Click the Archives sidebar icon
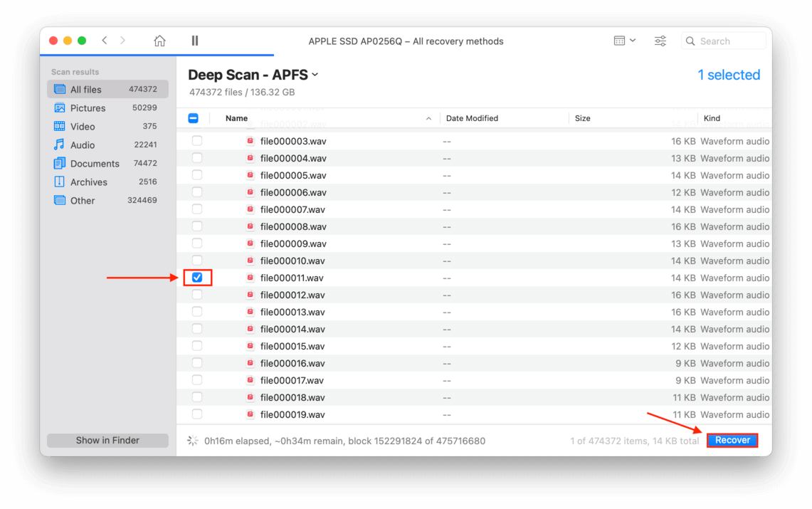This screenshot has width=812, height=509. pyautogui.click(x=60, y=182)
